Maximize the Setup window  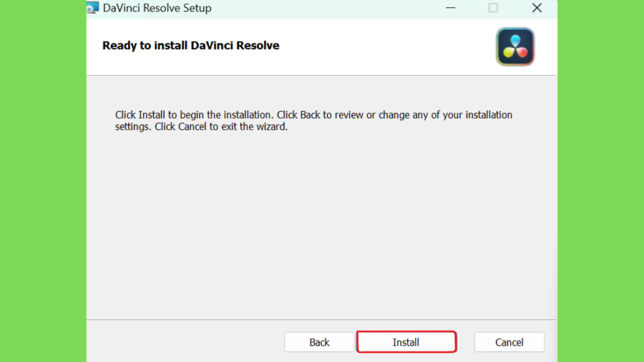pos(493,8)
